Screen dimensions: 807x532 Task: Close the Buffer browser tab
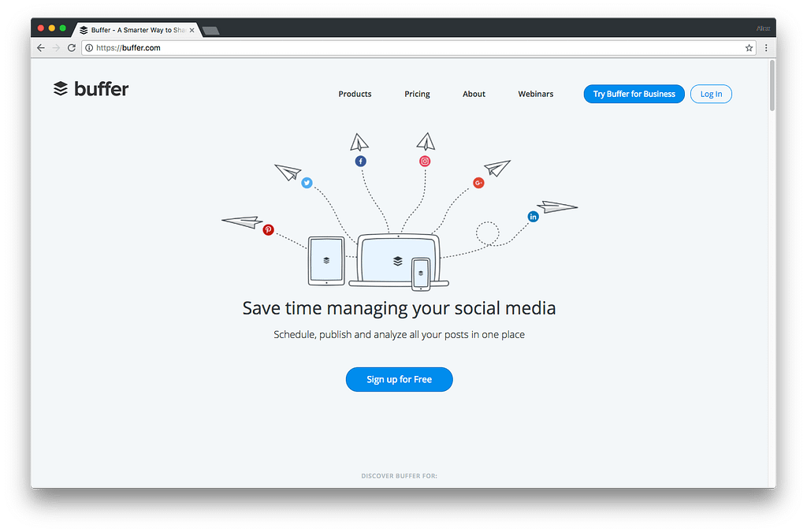tap(192, 31)
